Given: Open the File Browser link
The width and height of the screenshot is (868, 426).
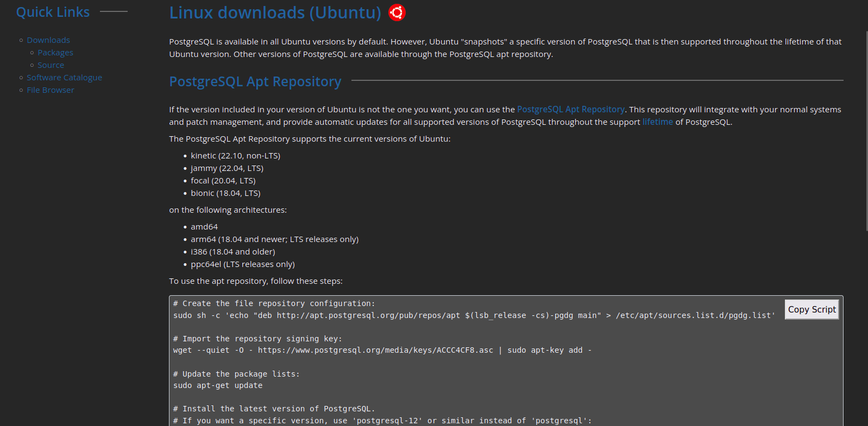Looking at the screenshot, I should coord(51,90).
